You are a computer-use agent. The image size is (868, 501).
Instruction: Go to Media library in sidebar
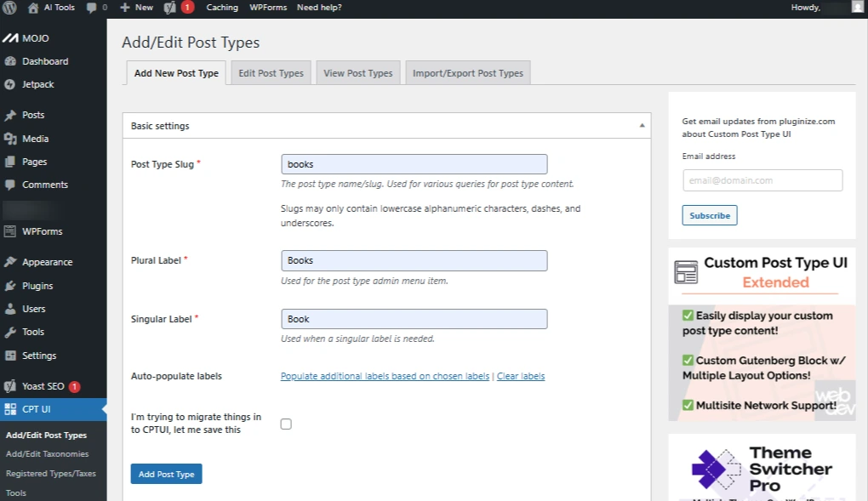pos(35,139)
